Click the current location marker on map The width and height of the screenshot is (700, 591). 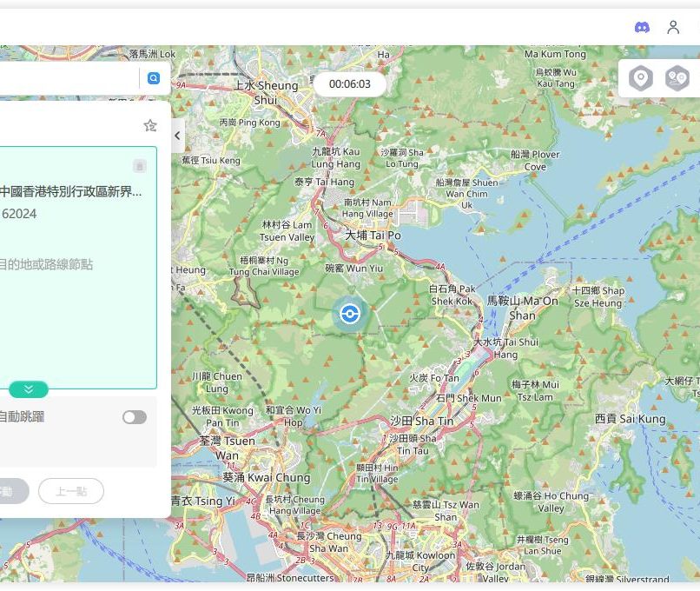point(350,314)
